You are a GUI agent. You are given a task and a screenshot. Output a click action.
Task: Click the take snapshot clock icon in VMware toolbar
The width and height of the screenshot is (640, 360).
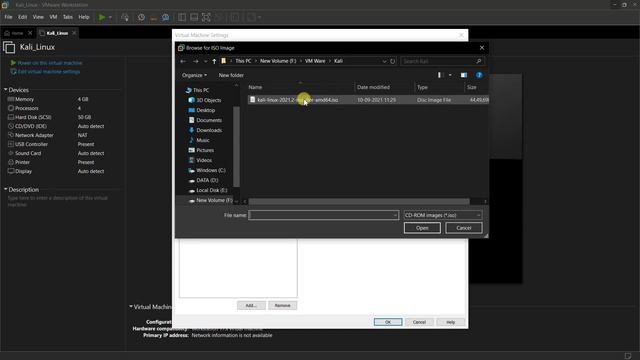141,17
